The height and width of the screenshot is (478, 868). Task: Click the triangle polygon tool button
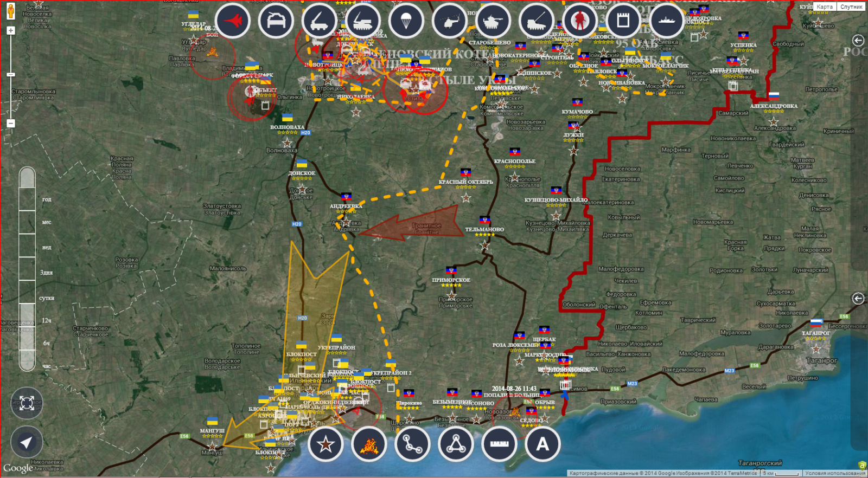[456, 444]
